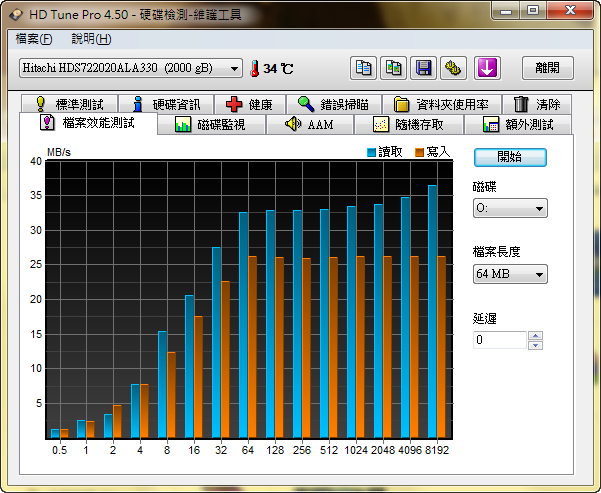The width and height of the screenshot is (601, 493).
Task: Switch to the 錯誤掃瞄 error scan tab
Action: point(333,104)
